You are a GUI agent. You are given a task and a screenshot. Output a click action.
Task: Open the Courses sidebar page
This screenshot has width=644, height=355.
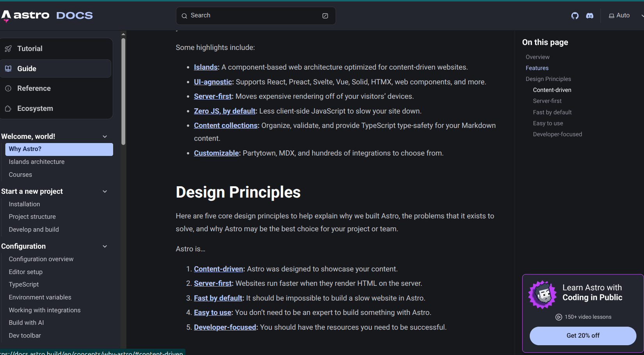(x=20, y=175)
